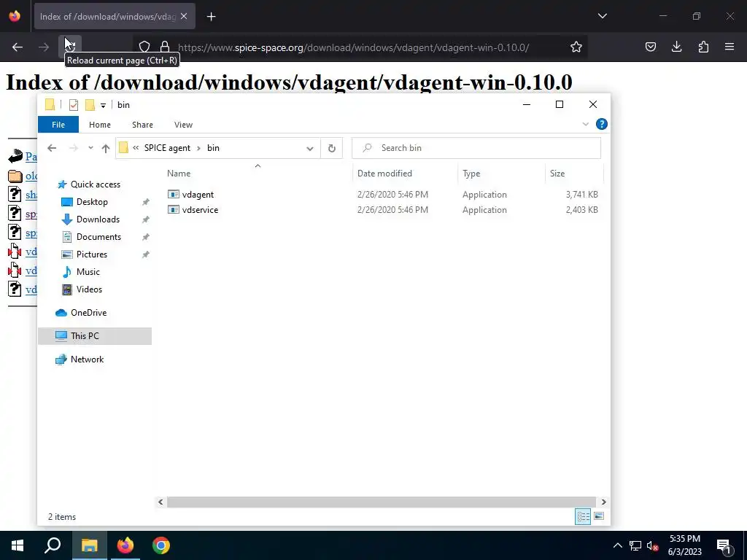This screenshot has height=560, width=747.
Task: Open recent locations dropdown in Explorer
Action: tap(90, 148)
